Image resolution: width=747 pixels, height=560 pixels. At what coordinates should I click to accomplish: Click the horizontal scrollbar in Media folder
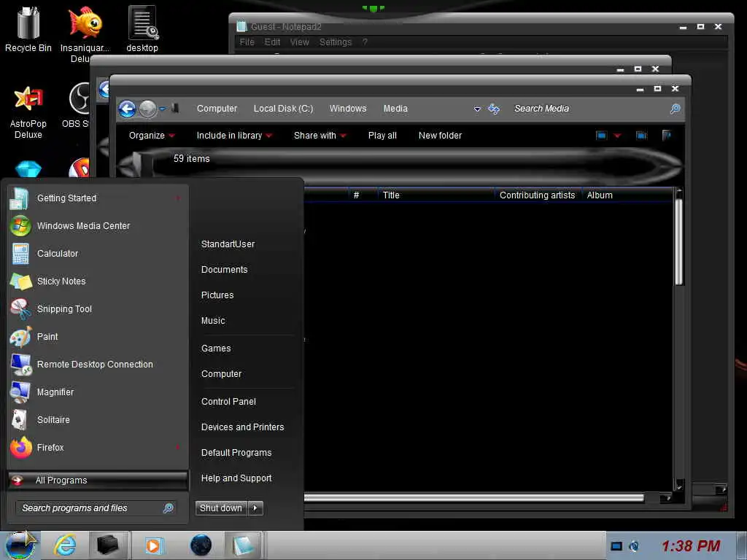pos(474,498)
